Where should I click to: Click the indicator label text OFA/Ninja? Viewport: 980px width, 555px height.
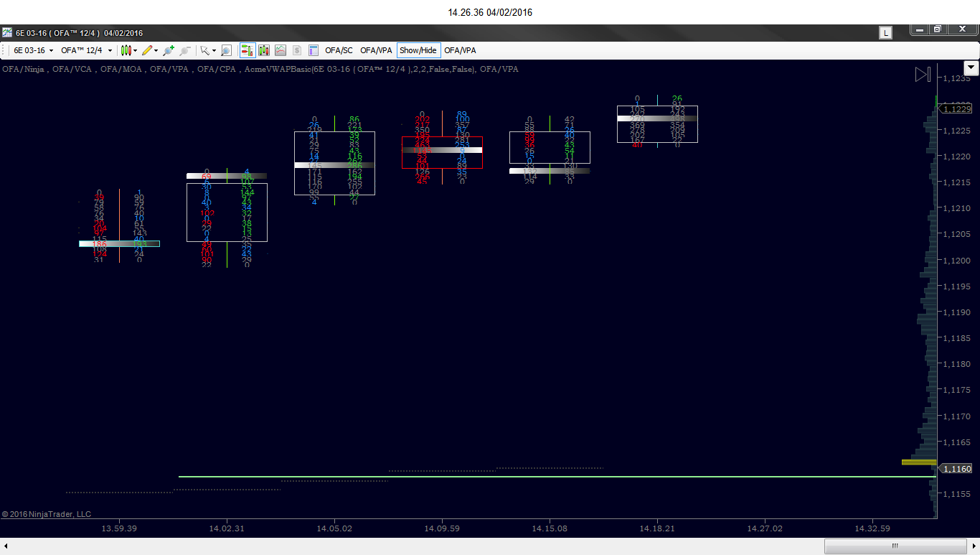tap(24, 70)
